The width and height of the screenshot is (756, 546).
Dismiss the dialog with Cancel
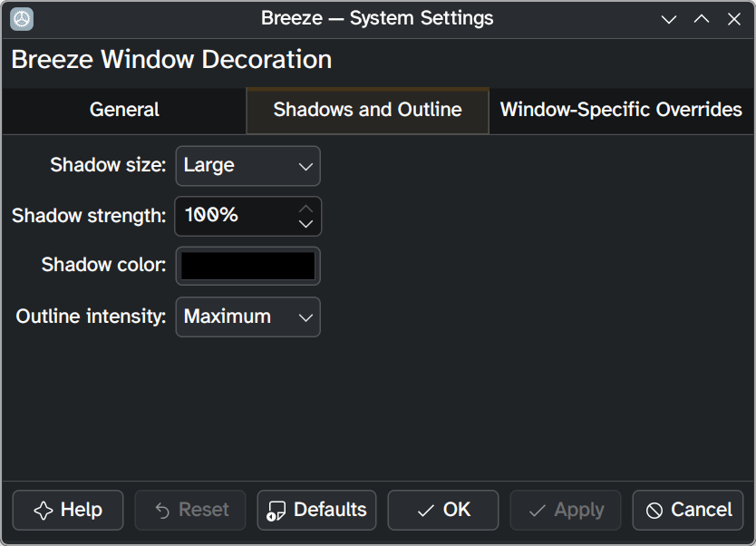(688, 511)
